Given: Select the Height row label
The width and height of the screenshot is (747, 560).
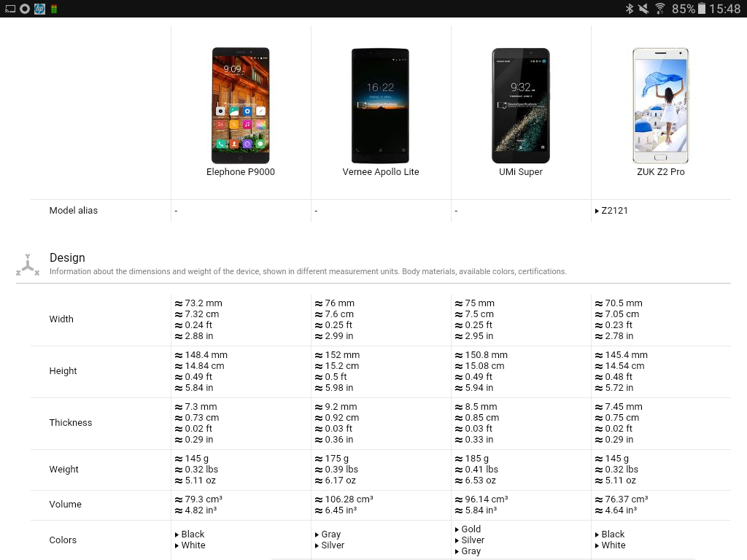Looking at the screenshot, I should pos(63,371).
